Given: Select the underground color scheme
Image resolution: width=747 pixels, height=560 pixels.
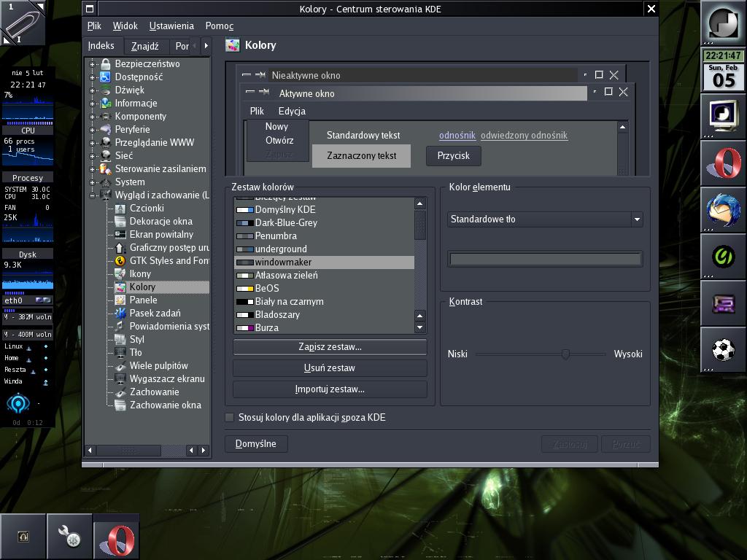Looking at the screenshot, I should 324,249.
